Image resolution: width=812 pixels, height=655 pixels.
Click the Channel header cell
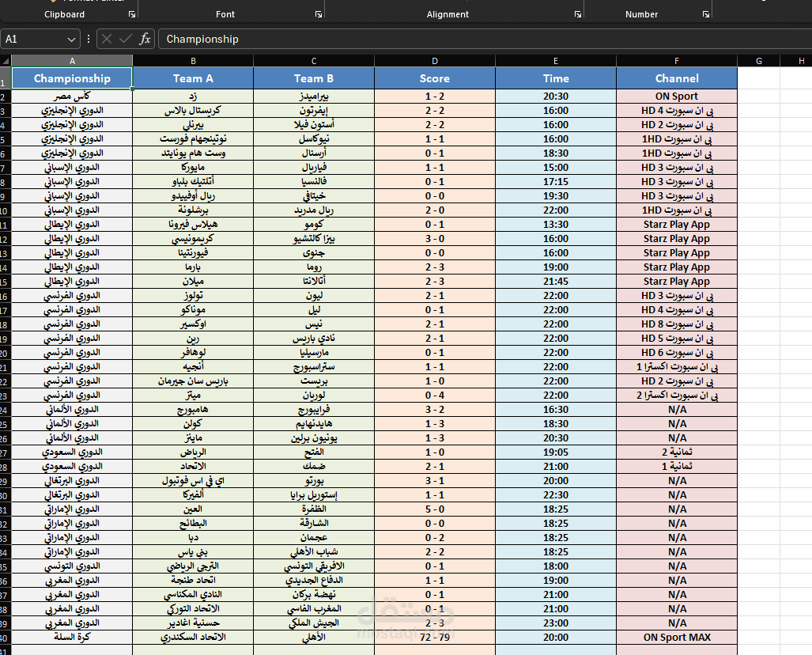(x=677, y=78)
